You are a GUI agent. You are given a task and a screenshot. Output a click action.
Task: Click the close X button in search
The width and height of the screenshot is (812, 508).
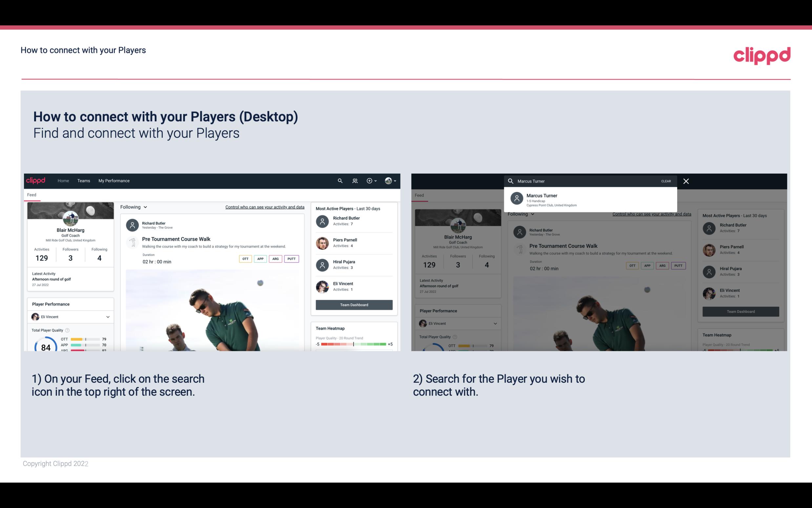click(686, 181)
